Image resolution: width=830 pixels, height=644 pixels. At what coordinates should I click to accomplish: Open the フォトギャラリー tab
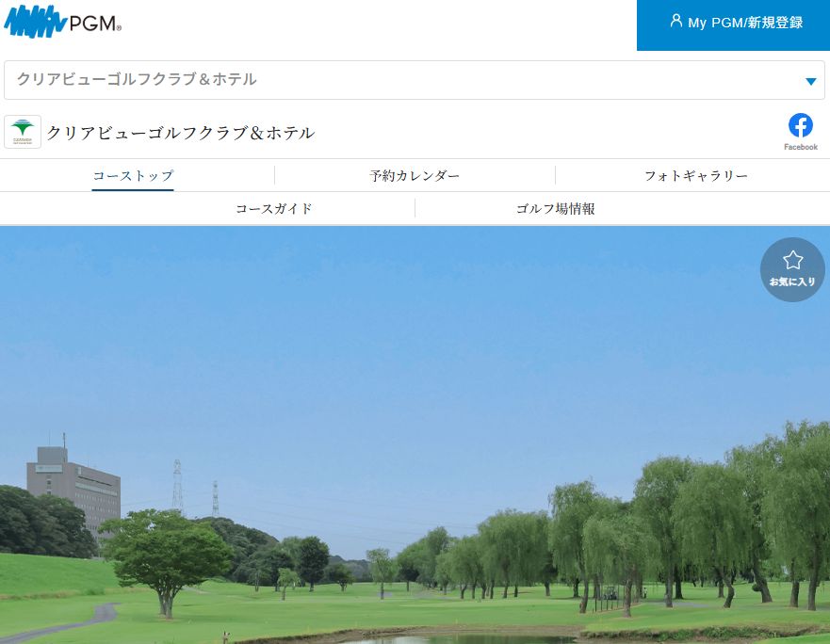tap(695, 176)
